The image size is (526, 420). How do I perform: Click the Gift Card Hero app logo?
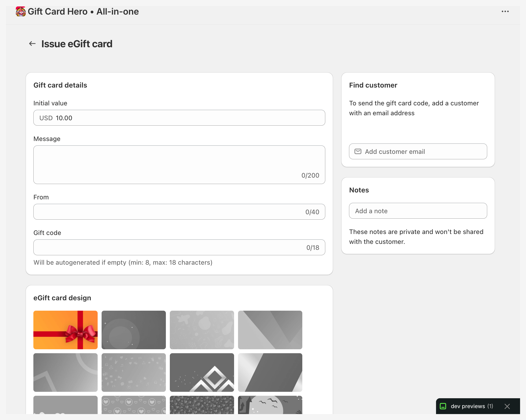(x=21, y=12)
